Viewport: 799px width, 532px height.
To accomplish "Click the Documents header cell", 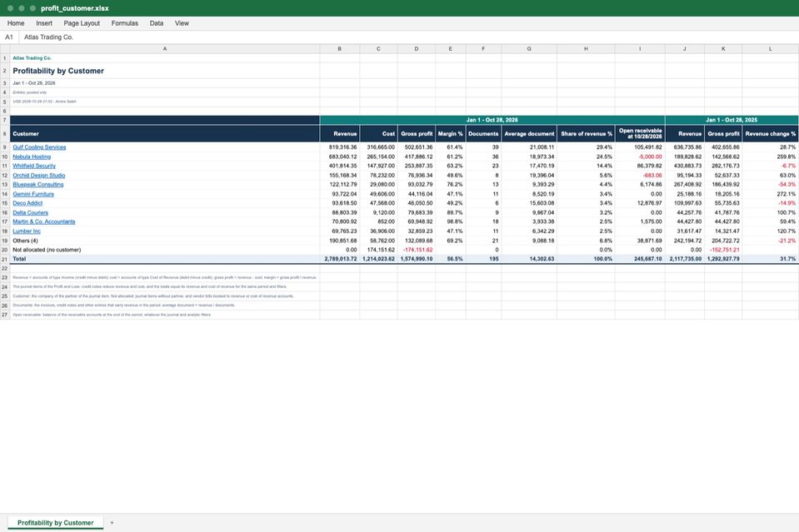I will 483,134.
